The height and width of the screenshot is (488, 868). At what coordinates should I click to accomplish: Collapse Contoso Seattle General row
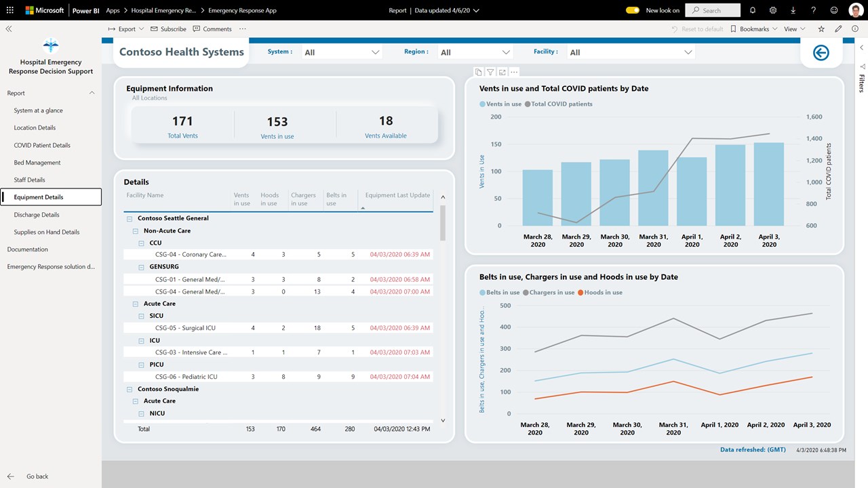[129, 218]
